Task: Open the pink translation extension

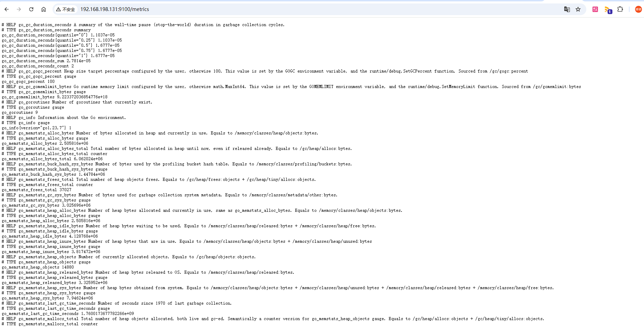Action: pos(595,9)
